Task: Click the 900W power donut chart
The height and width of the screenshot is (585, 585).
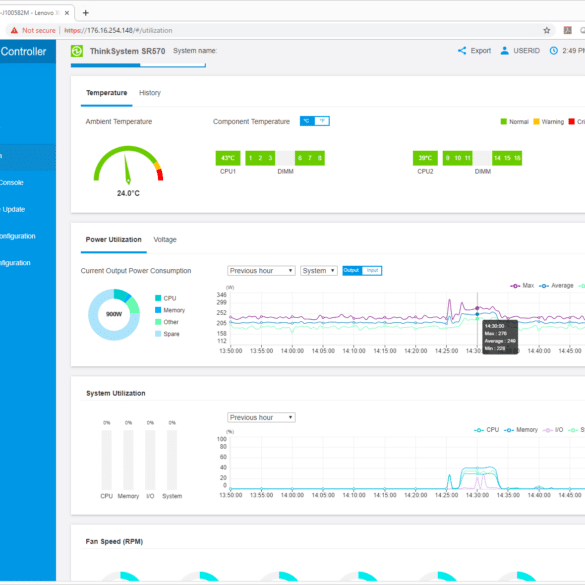Action: click(114, 315)
